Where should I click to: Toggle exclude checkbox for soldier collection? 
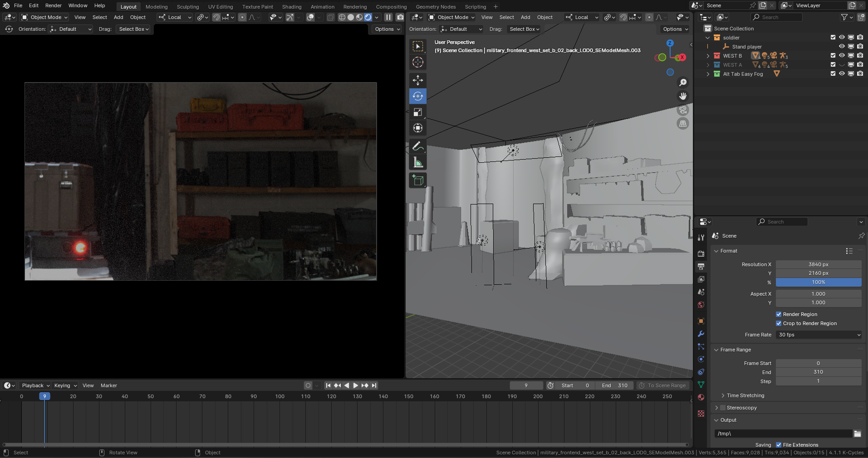(833, 38)
